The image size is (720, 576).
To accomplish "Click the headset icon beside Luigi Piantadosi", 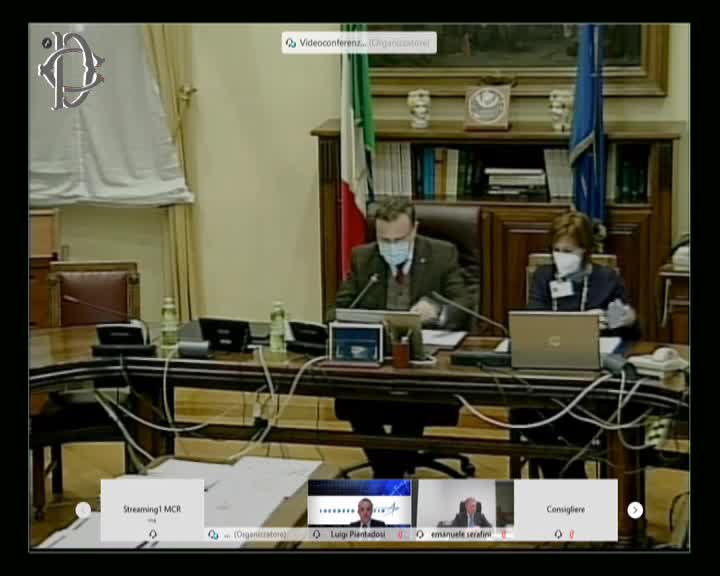I will click(x=316, y=534).
